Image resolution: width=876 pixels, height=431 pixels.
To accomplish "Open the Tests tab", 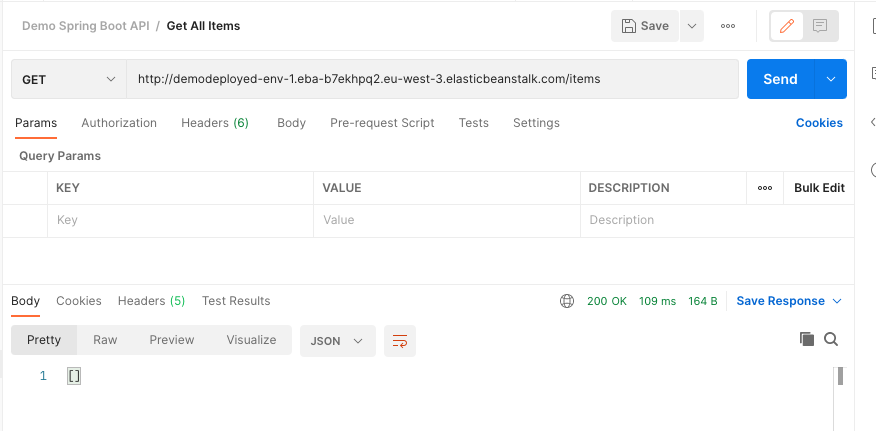I will point(473,123).
